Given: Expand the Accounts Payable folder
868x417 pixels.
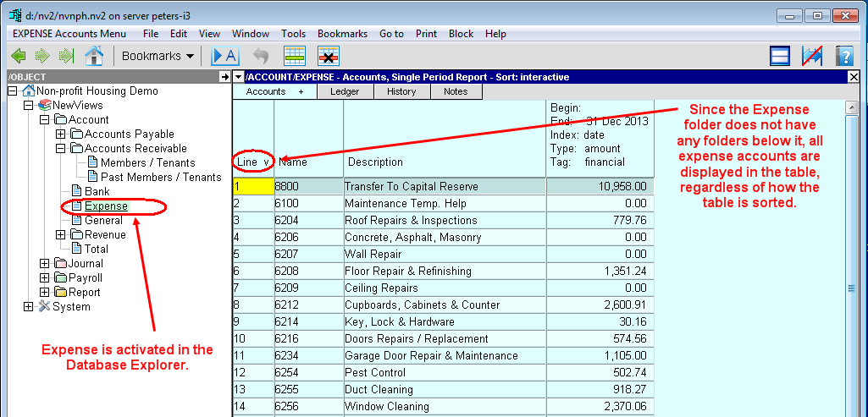Looking at the screenshot, I should click(60, 134).
